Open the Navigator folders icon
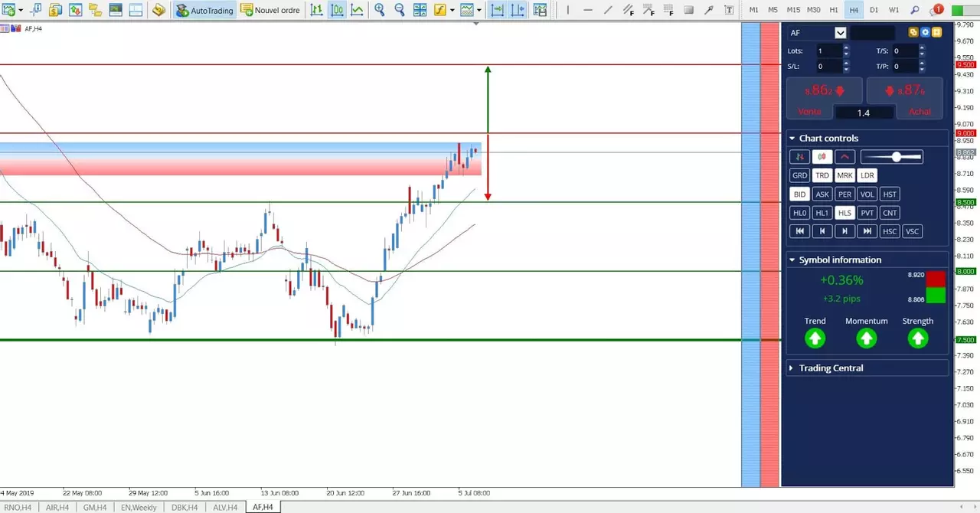980x513 pixels. [95, 10]
